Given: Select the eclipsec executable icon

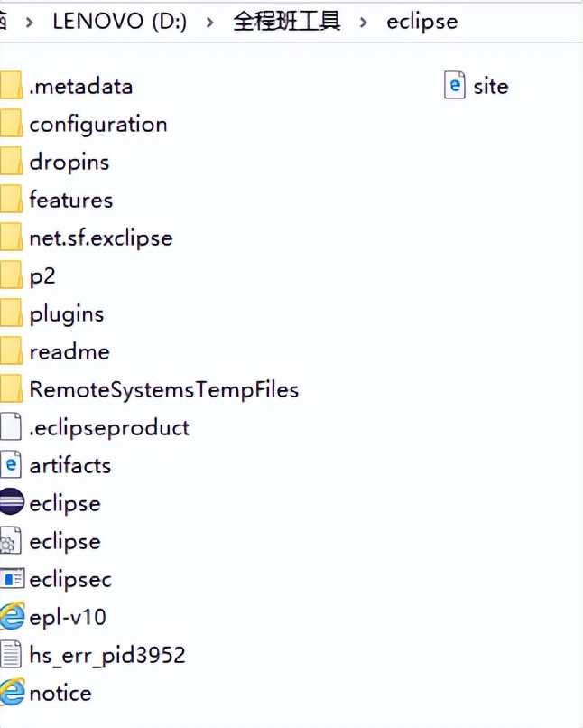Looking at the screenshot, I should pos(12,579).
